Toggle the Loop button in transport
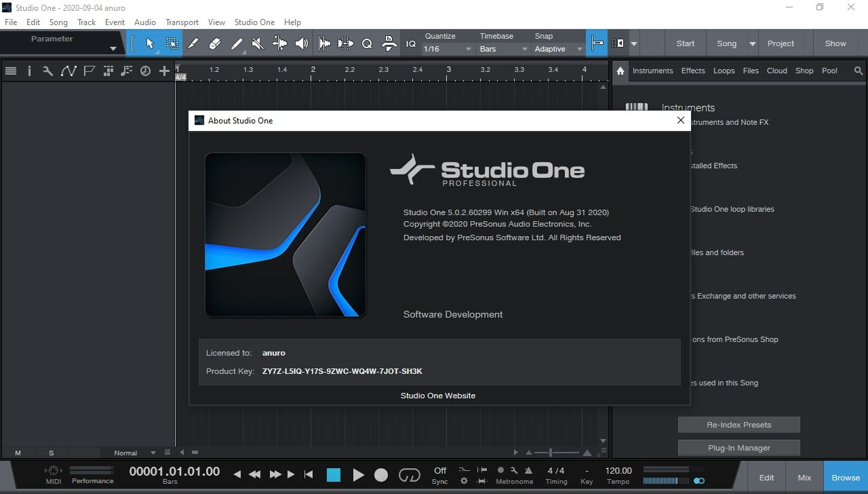Image resolution: width=868 pixels, height=494 pixels. pos(410,475)
